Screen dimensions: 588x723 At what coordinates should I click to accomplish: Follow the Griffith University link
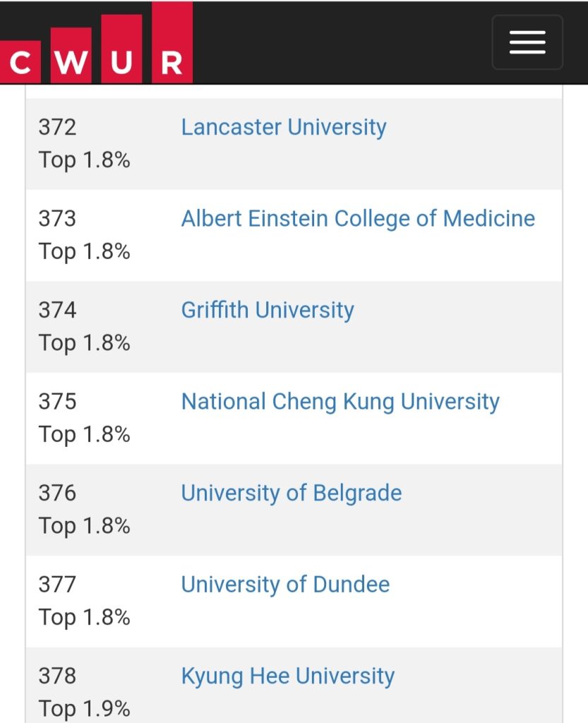pos(268,310)
